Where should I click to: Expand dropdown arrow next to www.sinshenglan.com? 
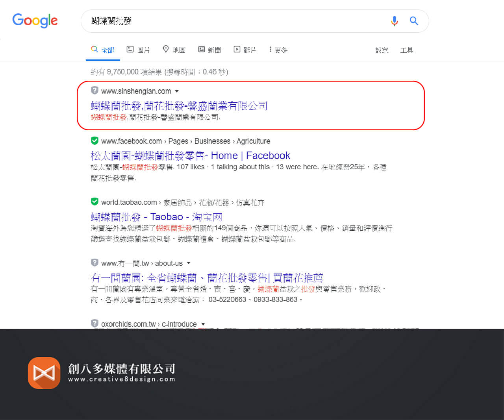point(177,91)
